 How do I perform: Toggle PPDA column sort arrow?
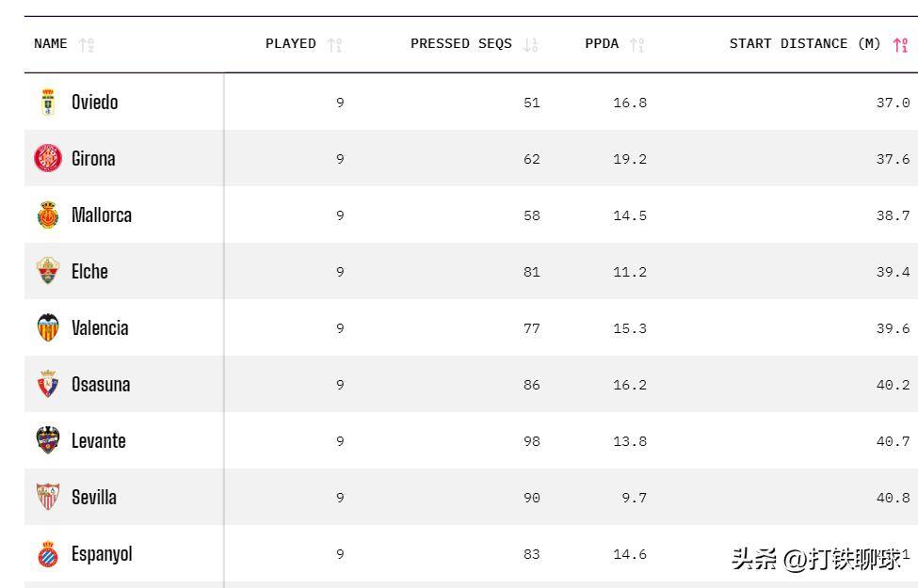[x=637, y=44]
